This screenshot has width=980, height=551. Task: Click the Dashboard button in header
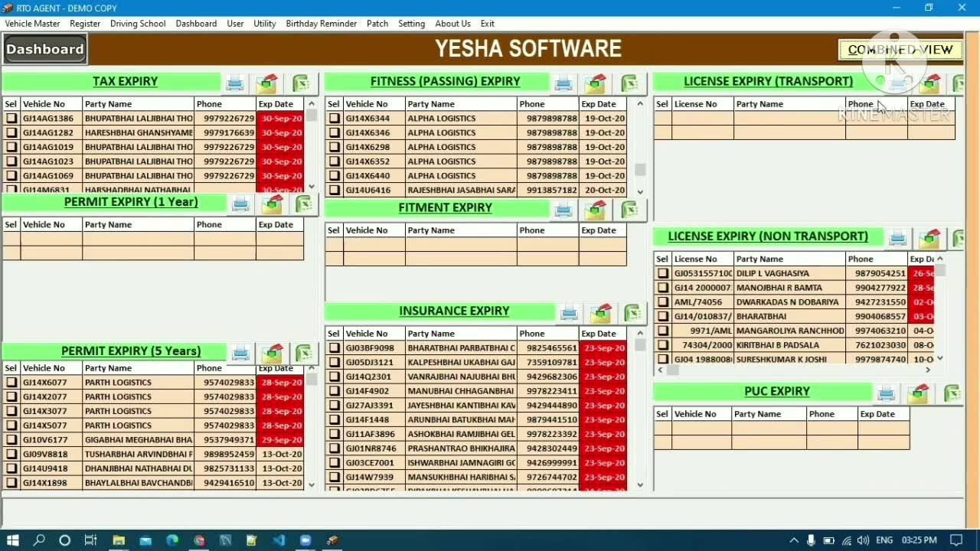pyautogui.click(x=45, y=50)
